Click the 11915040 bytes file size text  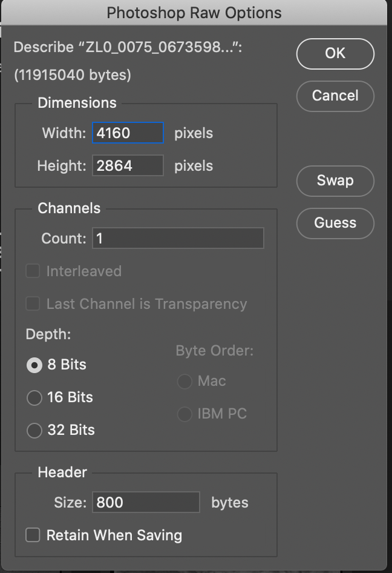coord(73,75)
